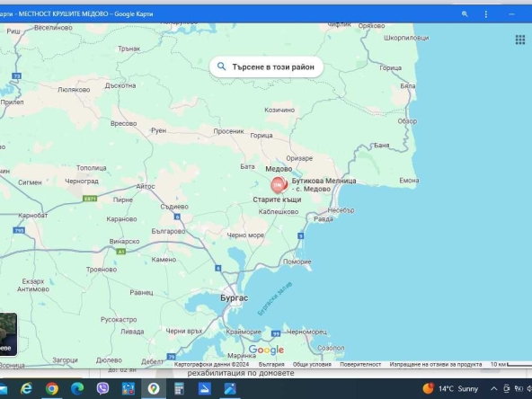
Task: Click route 99 shield near Черноморец
Action: 276,334
